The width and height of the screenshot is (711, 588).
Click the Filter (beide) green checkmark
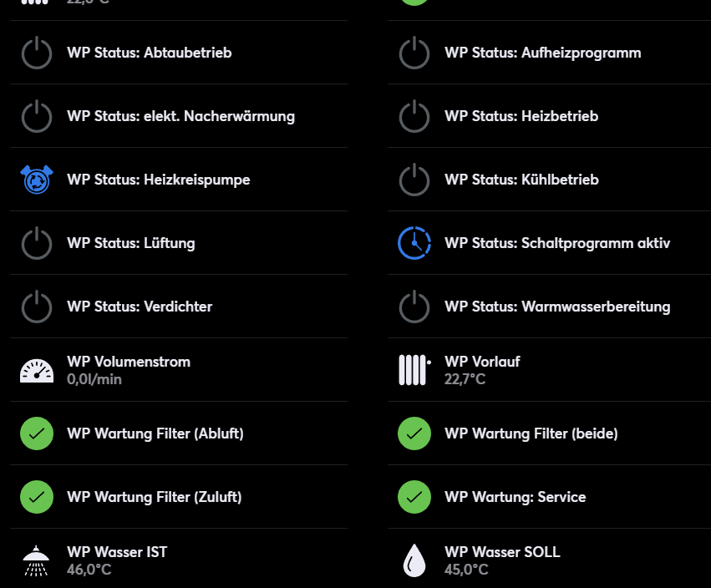tap(414, 433)
